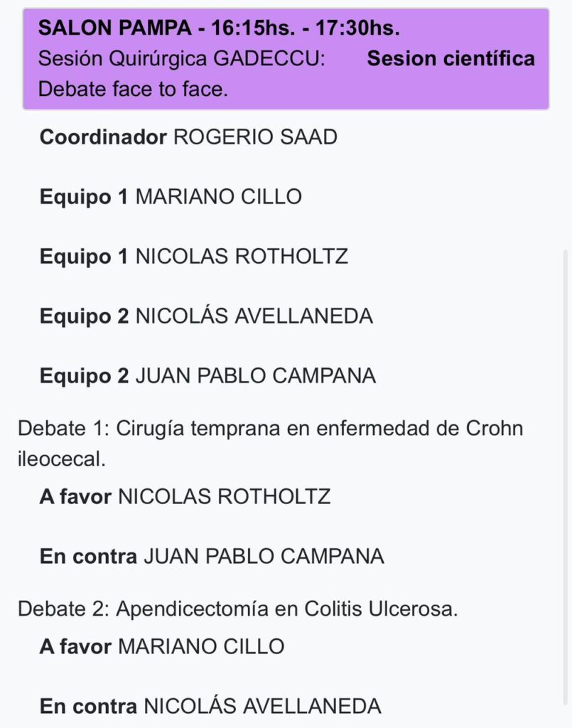Viewport: 572px width, 728px height.
Task: Open NICOLÁS AVELLANEDA in the Equipo 2 row
Action: 254,316
